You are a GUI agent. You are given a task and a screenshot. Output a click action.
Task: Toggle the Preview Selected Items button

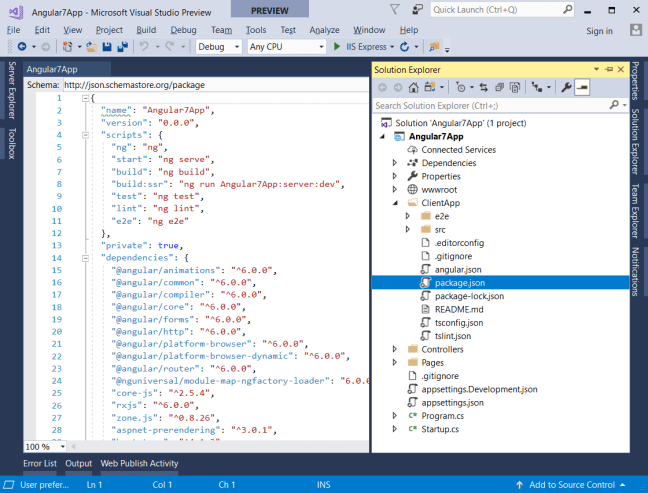(582, 87)
